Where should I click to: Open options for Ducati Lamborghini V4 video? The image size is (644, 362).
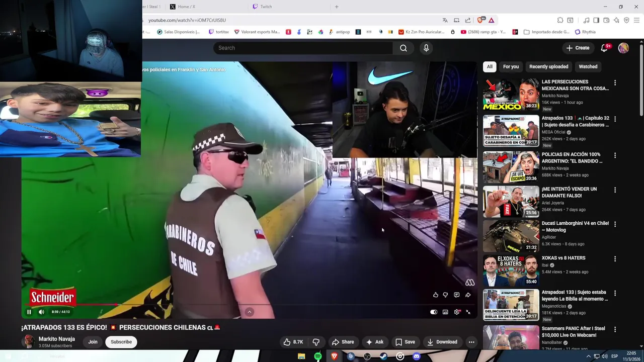[615, 224]
